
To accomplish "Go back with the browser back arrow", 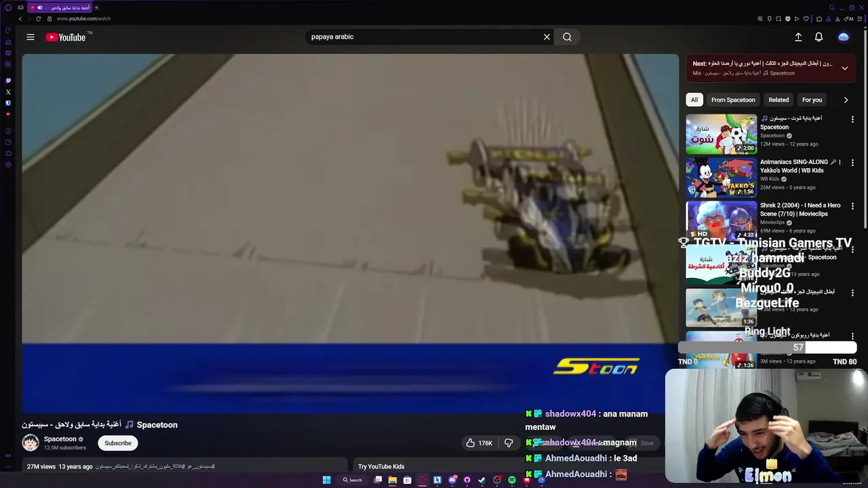I will pos(20,19).
